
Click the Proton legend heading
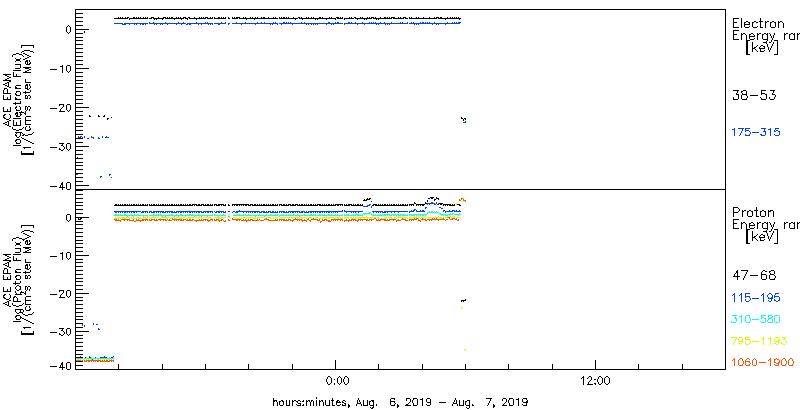[753, 212]
